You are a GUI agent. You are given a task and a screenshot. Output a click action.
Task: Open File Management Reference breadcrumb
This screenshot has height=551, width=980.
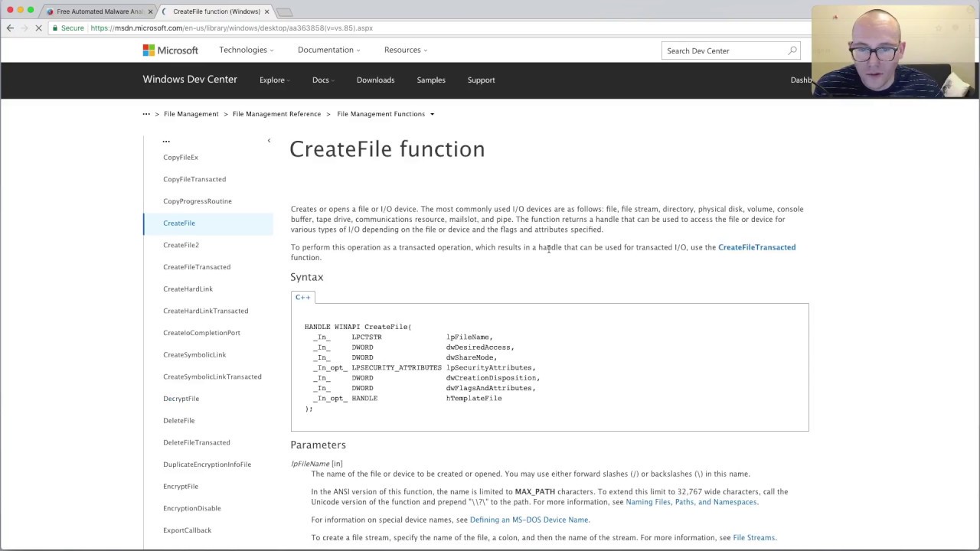276,114
